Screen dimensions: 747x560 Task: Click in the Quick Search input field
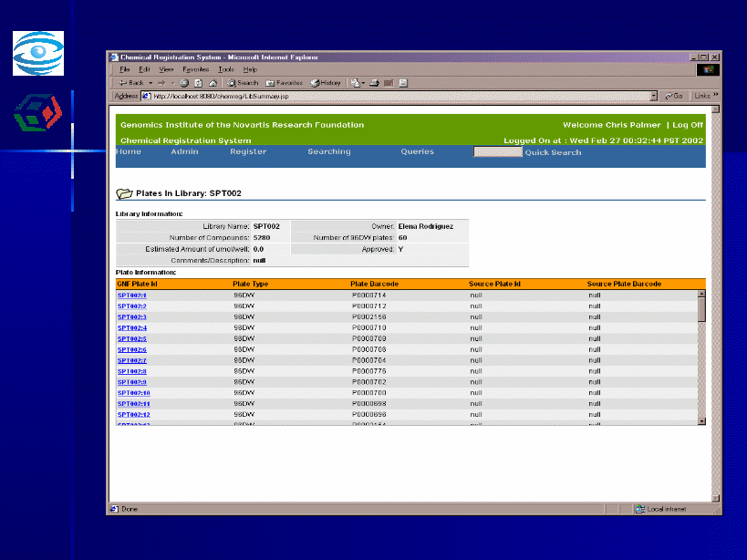pos(497,152)
